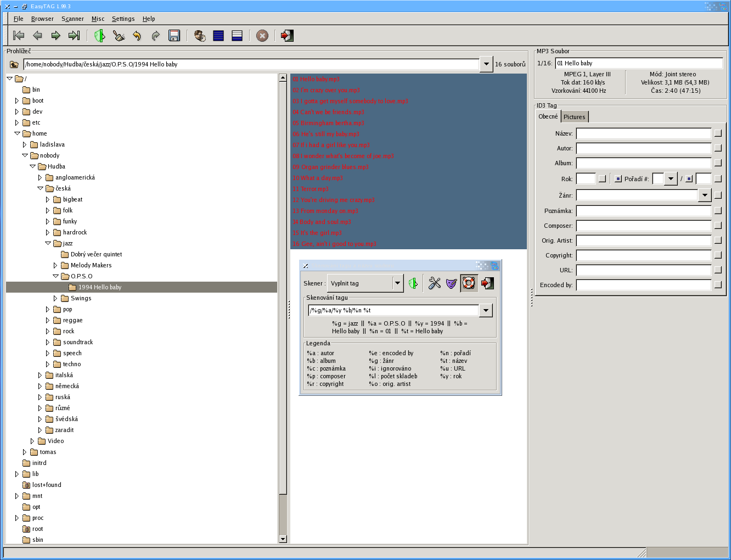The width and height of the screenshot is (731, 560).
Task: Open the Žánr genre dropdown arrow
Action: pyautogui.click(x=705, y=195)
